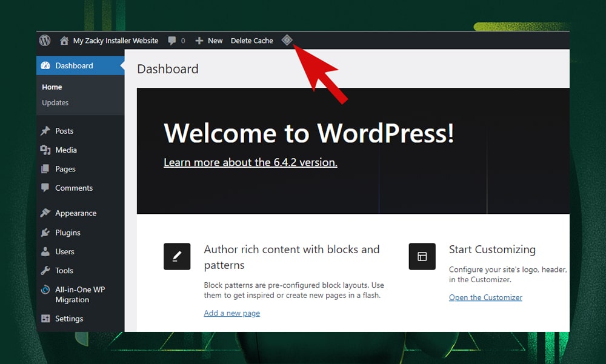The image size is (606, 364).
Task: Go to Updates under the Dashboard menu
Action: 55,102
